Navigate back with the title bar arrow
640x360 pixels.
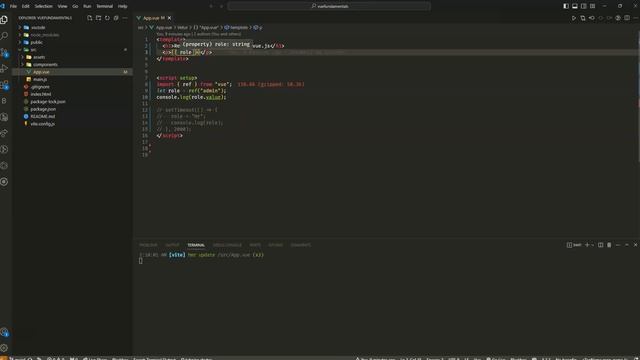(211, 6)
